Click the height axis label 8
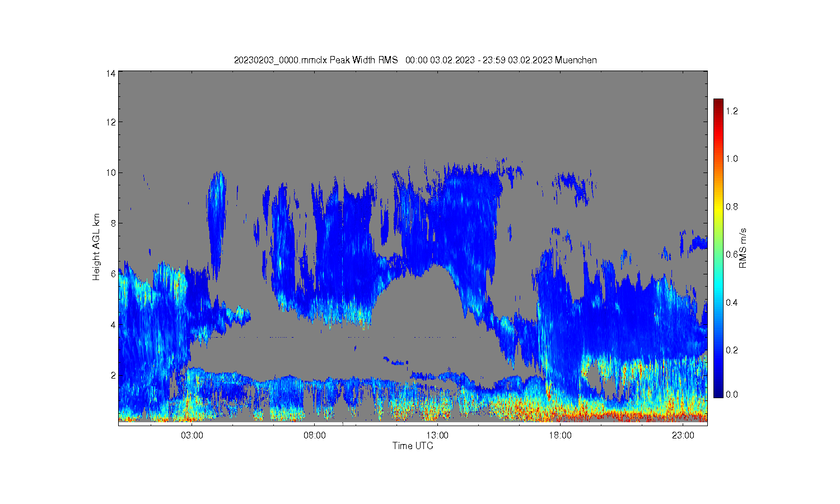This screenshot has height=504, width=840. click(113, 223)
